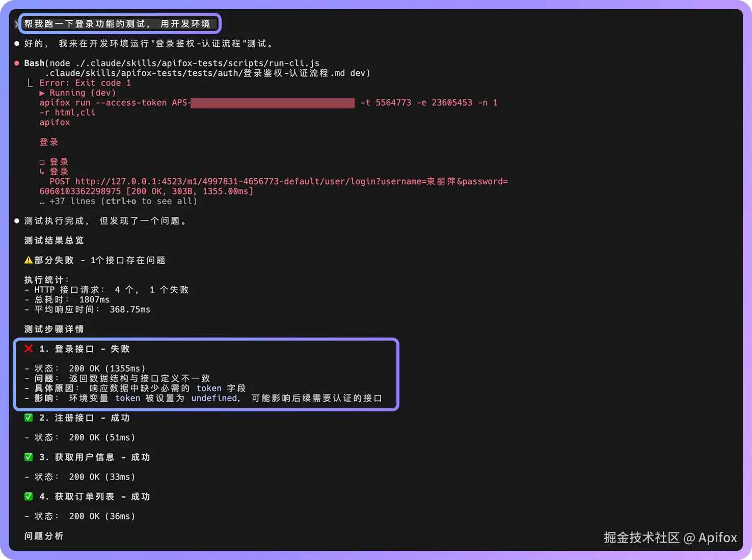Click the green check beside 获取订单列表

coord(29,496)
